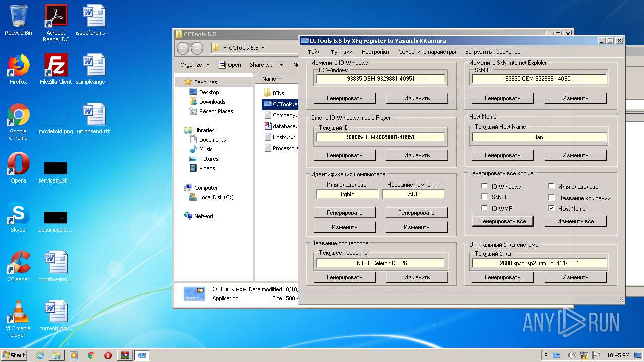
Task: Click the Имя владельца input field
Action: [347, 194]
